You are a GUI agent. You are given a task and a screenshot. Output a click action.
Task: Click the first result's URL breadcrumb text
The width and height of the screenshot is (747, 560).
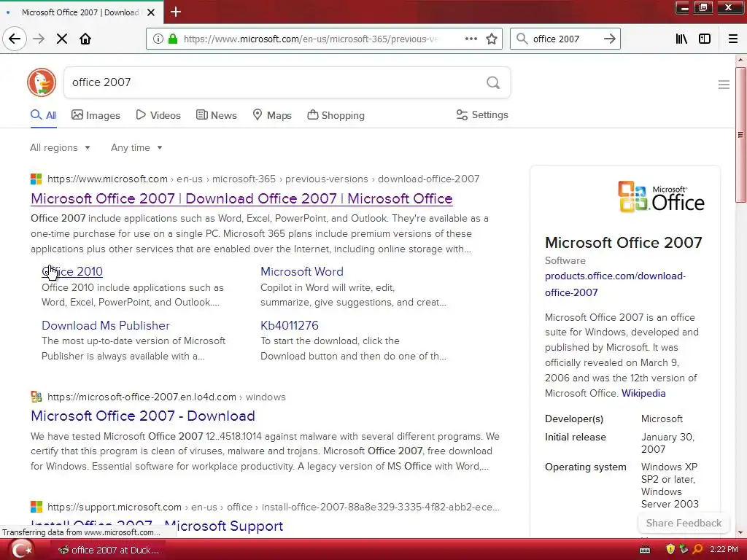tap(263, 179)
